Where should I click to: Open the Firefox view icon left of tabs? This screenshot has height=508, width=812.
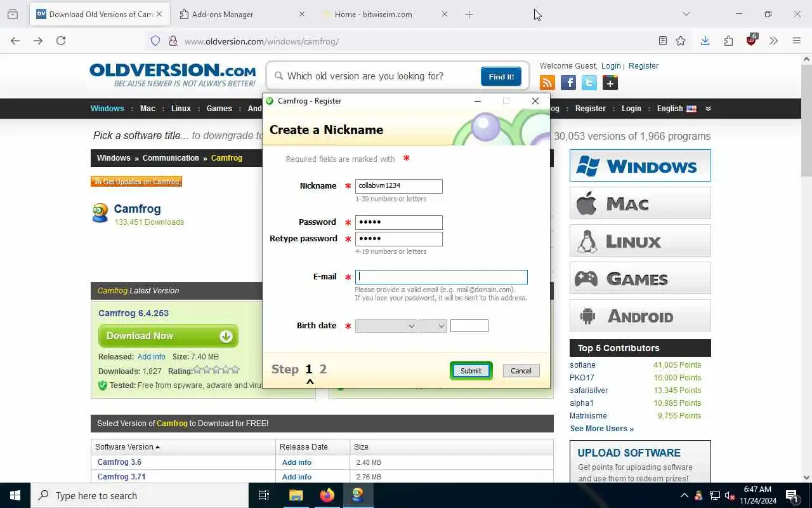tap(13, 14)
